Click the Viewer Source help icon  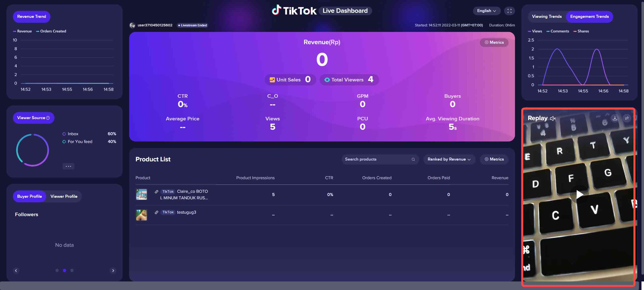[x=48, y=118]
